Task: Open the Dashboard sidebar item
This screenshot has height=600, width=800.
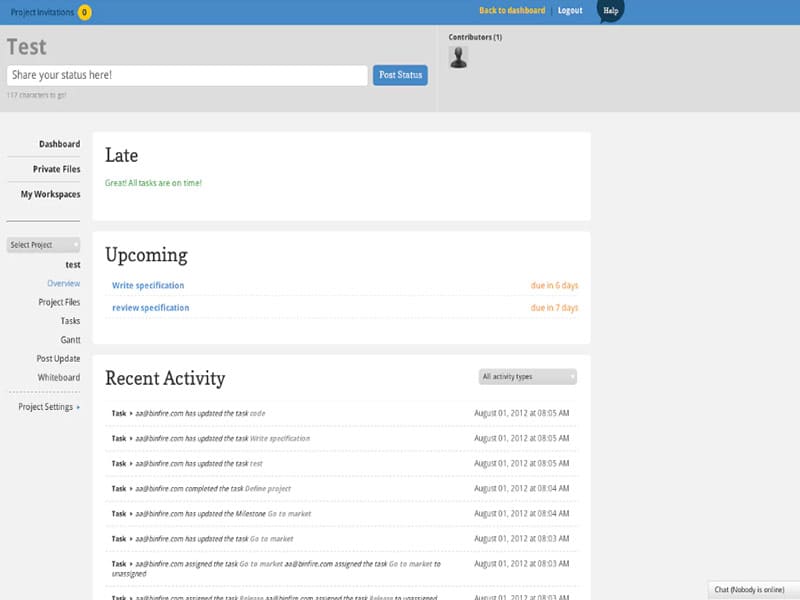Action: (59, 144)
